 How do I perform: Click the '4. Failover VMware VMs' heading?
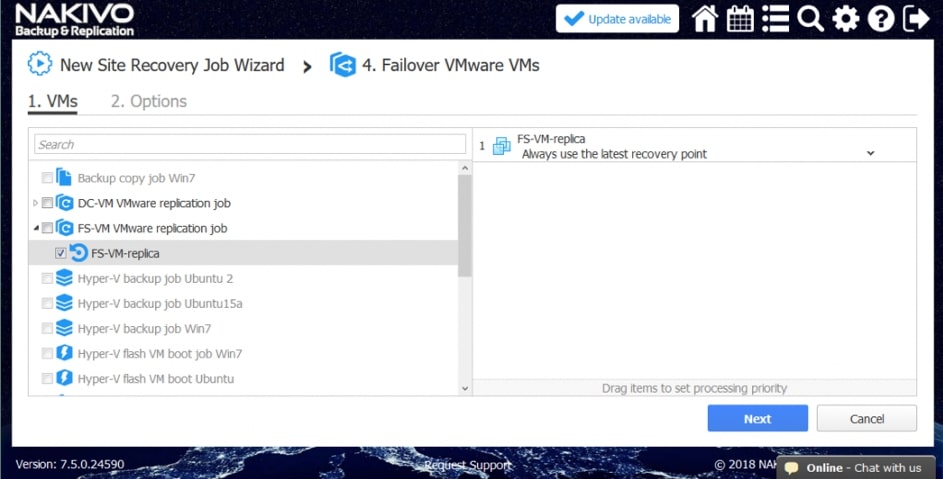coord(450,65)
